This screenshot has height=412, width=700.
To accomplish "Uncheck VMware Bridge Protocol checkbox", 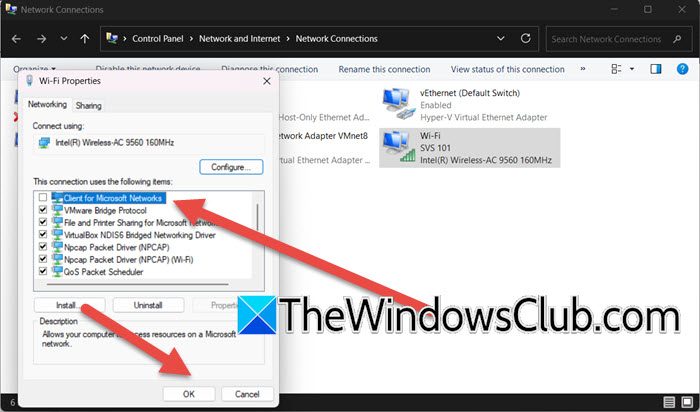I will 42,210.
